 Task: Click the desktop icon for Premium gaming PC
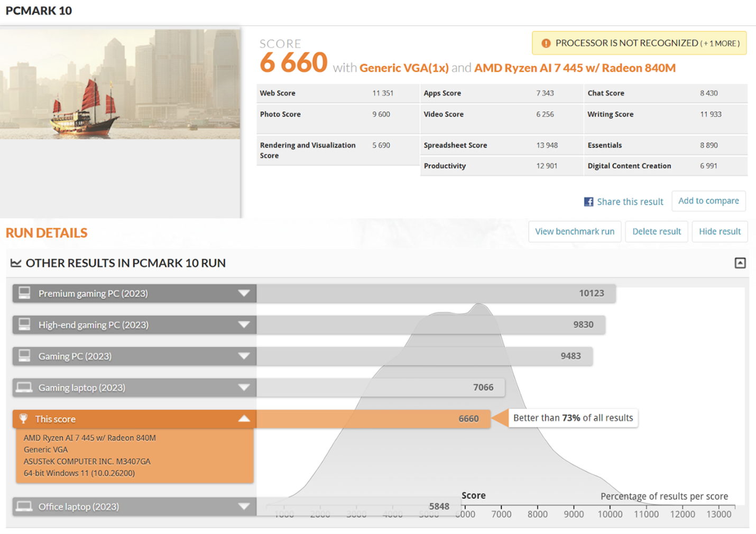[x=24, y=293]
